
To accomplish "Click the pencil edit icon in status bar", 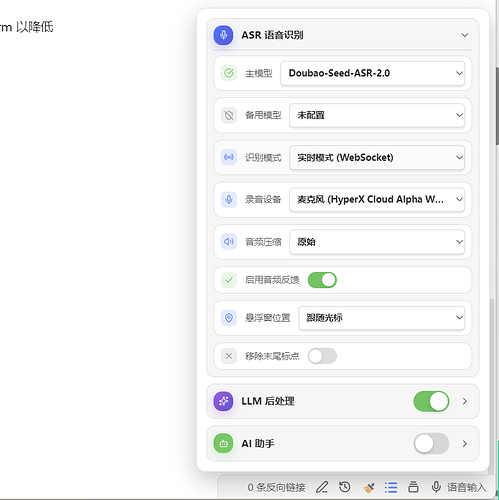I will tap(322, 487).
